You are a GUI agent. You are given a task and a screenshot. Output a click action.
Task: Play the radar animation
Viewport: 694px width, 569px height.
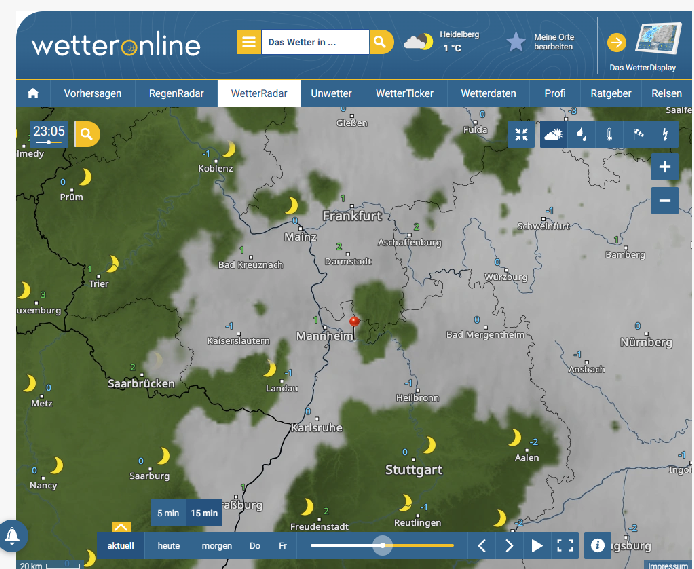click(x=537, y=546)
